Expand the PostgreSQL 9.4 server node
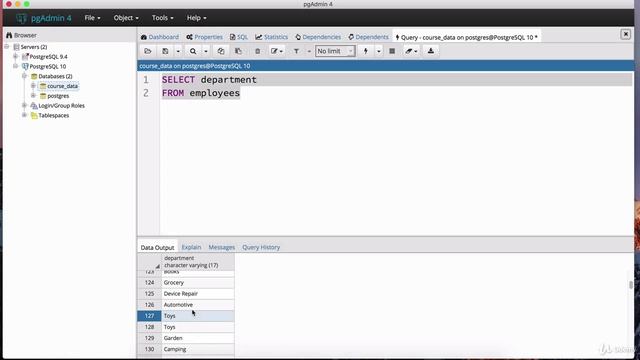Viewport: 640px width, 360px height. 16,56
